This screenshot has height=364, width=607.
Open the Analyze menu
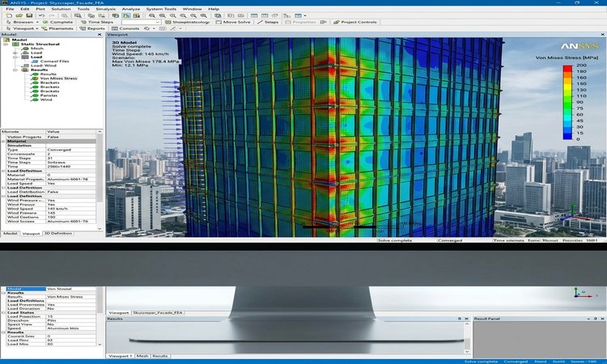tap(131, 9)
